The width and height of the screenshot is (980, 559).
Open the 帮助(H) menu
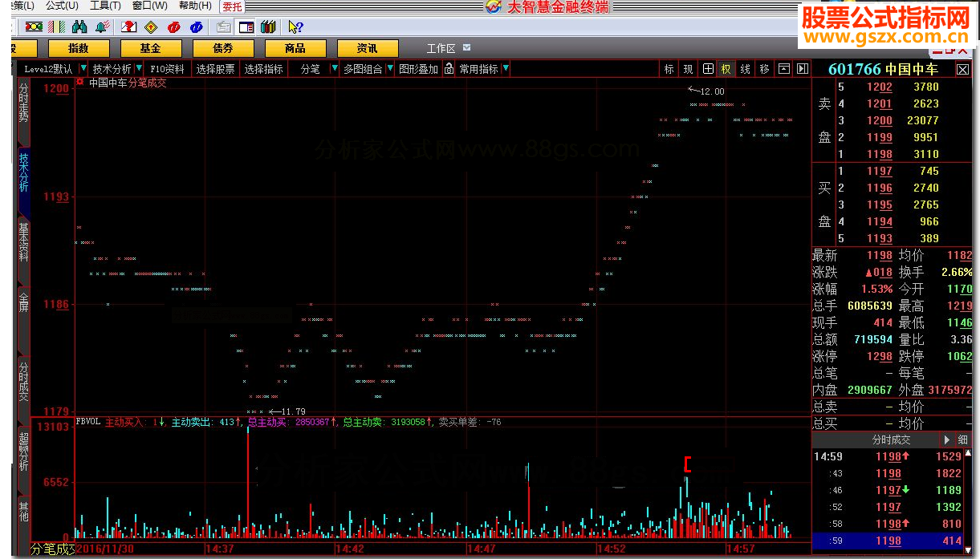[195, 6]
